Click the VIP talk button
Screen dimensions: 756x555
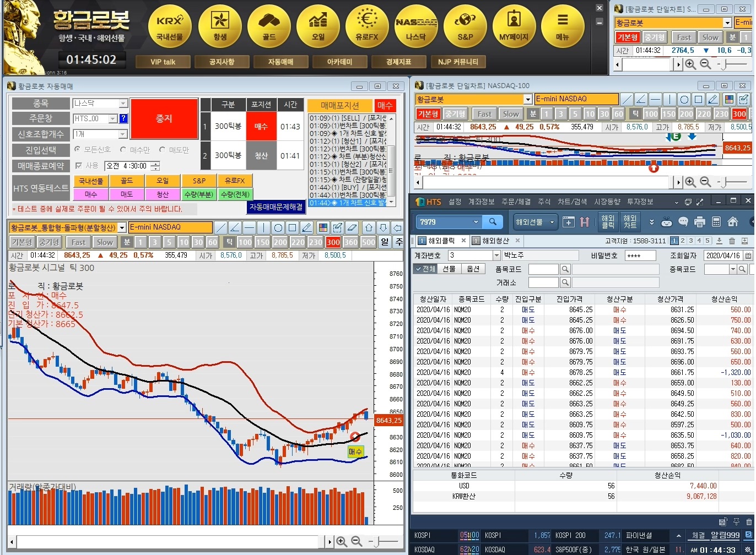pyautogui.click(x=163, y=62)
